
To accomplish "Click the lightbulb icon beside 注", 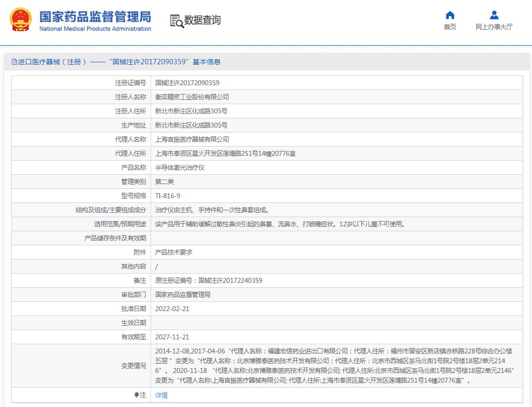I will 136,395.
